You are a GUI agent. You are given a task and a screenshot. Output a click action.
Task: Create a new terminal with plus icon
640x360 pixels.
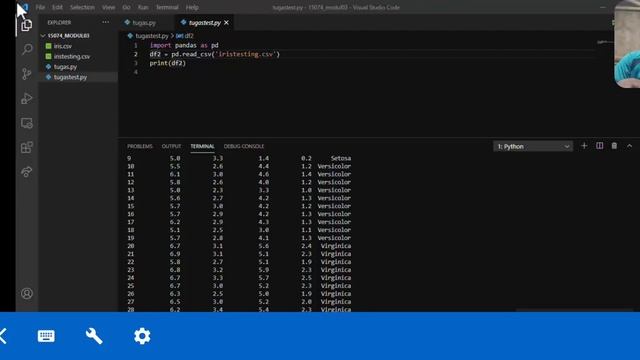click(x=584, y=146)
